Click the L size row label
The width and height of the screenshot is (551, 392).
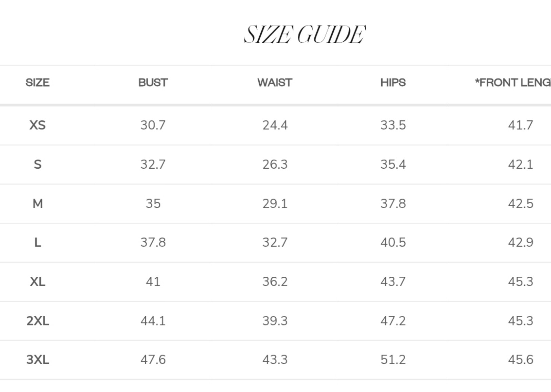(x=38, y=243)
